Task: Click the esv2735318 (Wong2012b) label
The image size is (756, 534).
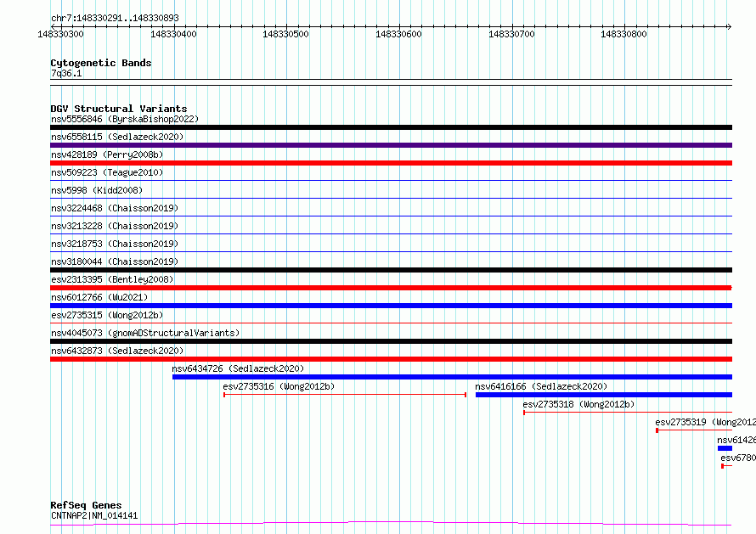Action: [578, 404]
